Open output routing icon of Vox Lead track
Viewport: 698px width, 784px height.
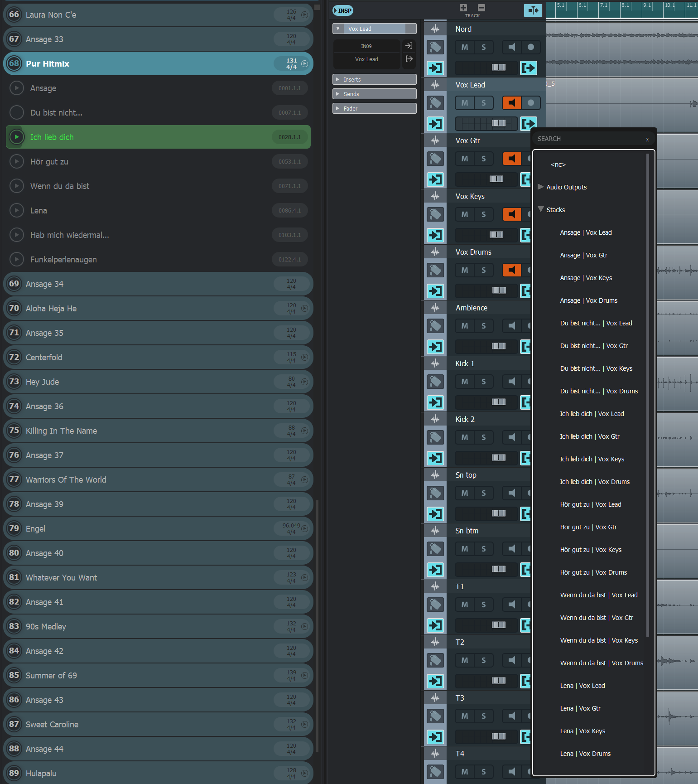(529, 123)
